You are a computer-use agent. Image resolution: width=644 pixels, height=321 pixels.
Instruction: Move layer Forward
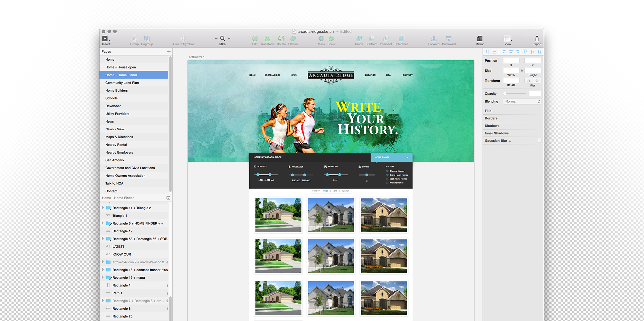click(434, 38)
